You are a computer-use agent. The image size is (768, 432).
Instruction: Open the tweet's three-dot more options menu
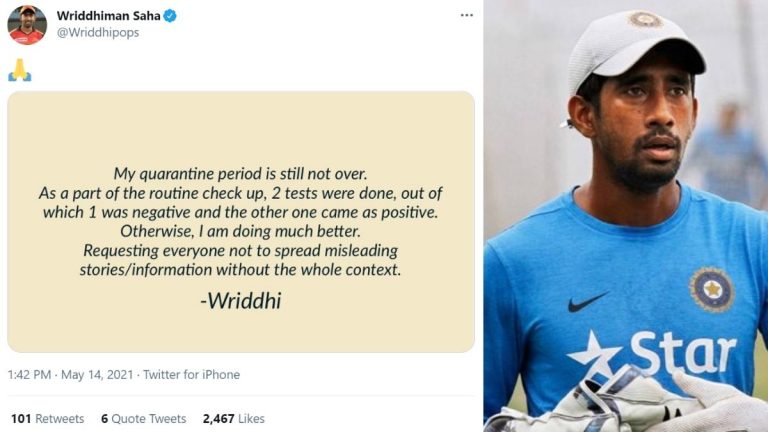(x=467, y=16)
